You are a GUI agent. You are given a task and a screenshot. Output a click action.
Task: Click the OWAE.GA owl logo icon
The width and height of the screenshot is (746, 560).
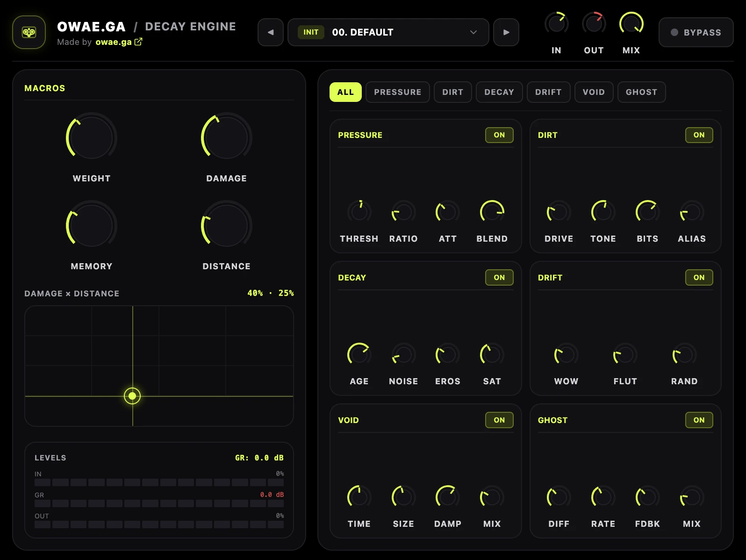[x=29, y=32]
